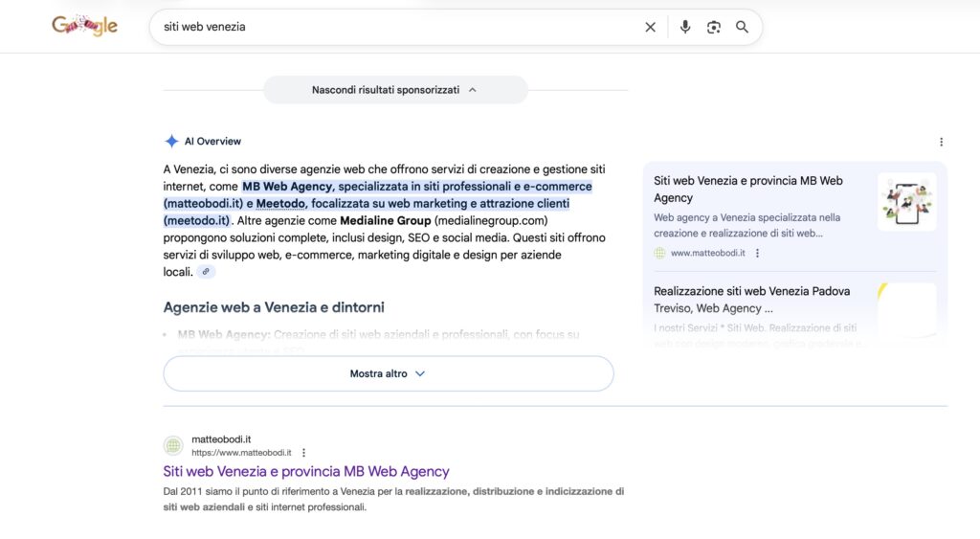The width and height of the screenshot is (980, 539).
Task: Click the 'Meetodo' underlined text in overview
Action: click(280, 203)
